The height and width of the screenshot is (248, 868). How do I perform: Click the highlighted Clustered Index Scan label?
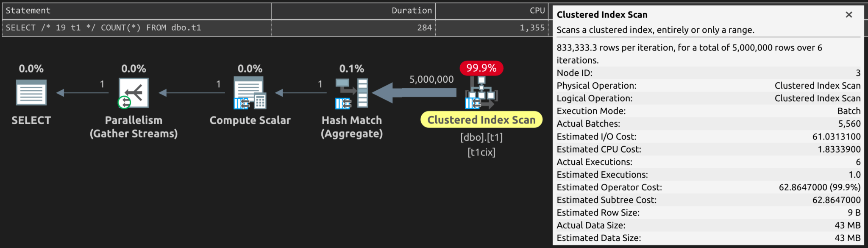coord(481,120)
